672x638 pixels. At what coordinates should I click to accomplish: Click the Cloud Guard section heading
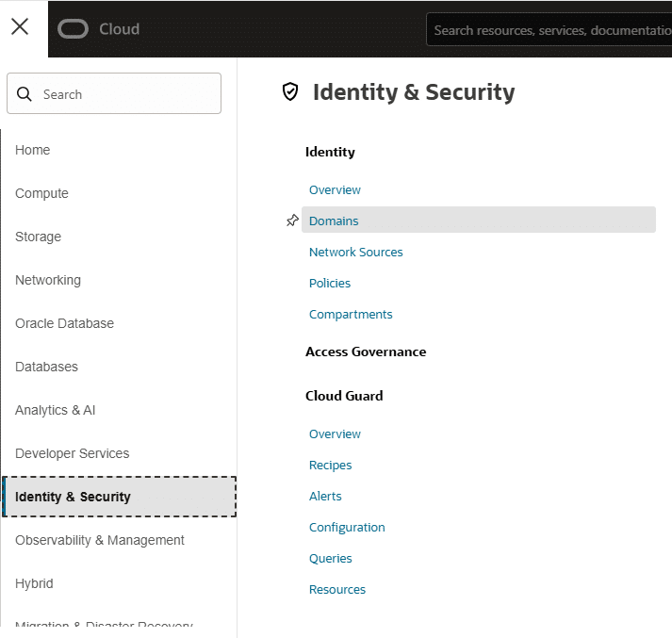(x=344, y=396)
